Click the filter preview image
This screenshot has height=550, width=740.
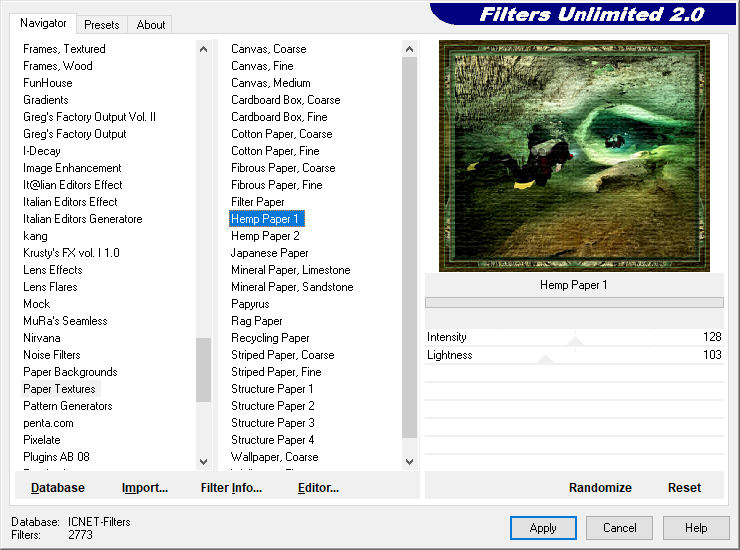tap(574, 156)
